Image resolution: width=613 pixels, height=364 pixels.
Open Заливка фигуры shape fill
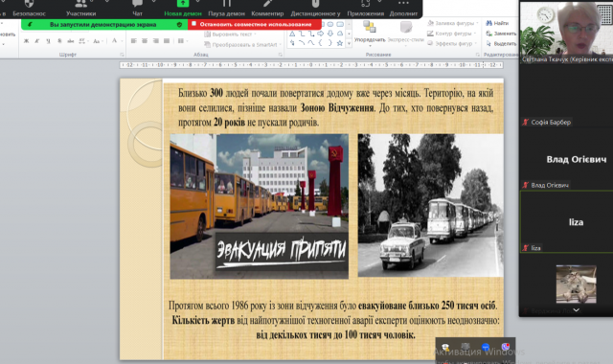pyautogui.click(x=453, y=23)
